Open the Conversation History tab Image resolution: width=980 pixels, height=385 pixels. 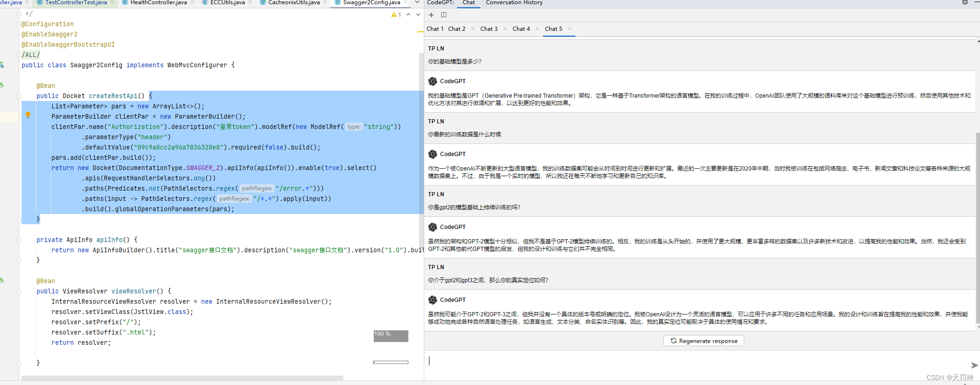pos(514,2)
